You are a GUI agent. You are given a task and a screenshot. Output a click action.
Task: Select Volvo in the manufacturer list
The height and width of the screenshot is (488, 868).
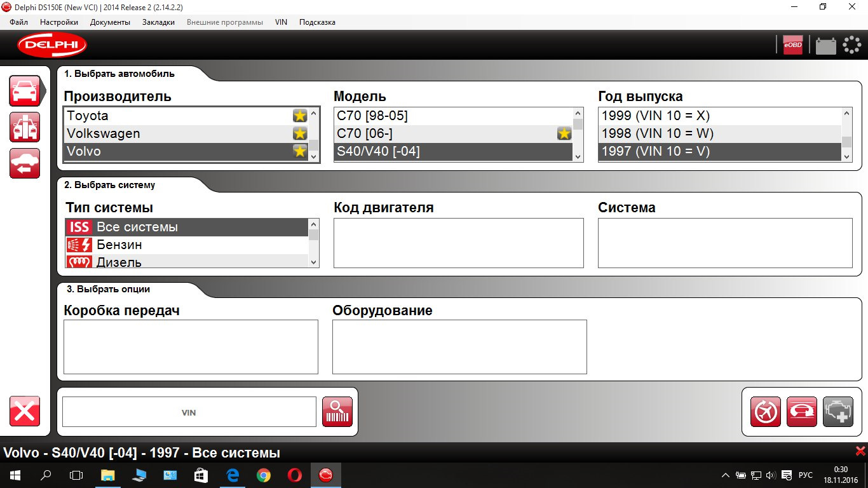pyautogui.click(x=186, y=151)
